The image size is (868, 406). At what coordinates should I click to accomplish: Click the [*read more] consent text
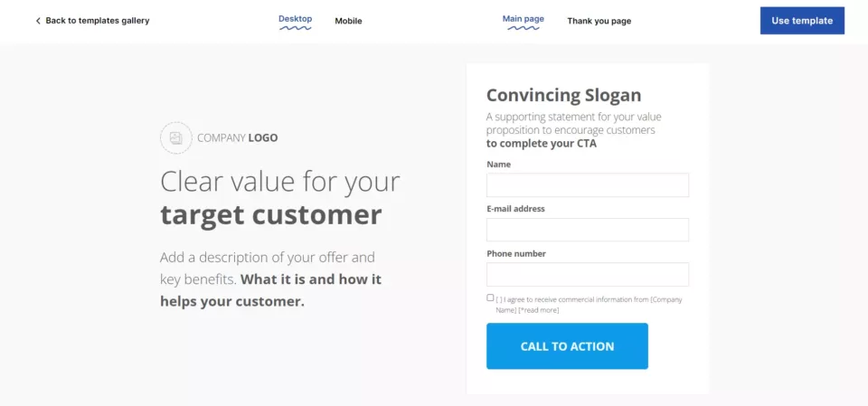(538, 310)
